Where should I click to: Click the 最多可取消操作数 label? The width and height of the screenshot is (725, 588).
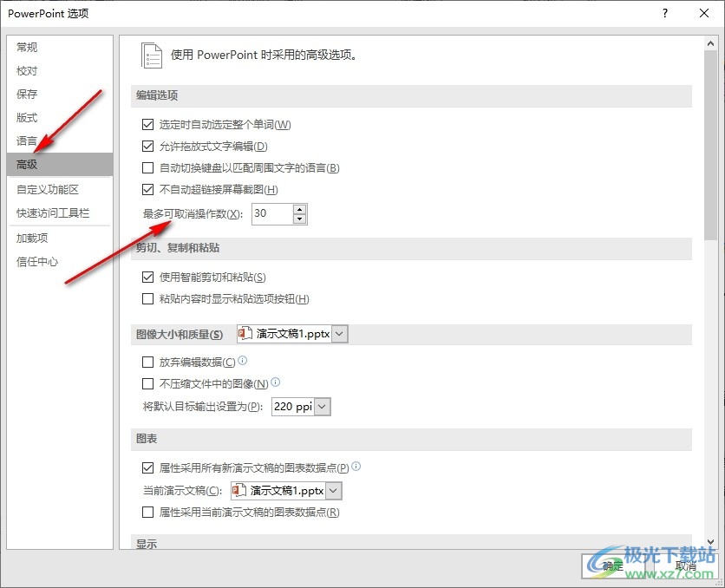pos(193,214)
